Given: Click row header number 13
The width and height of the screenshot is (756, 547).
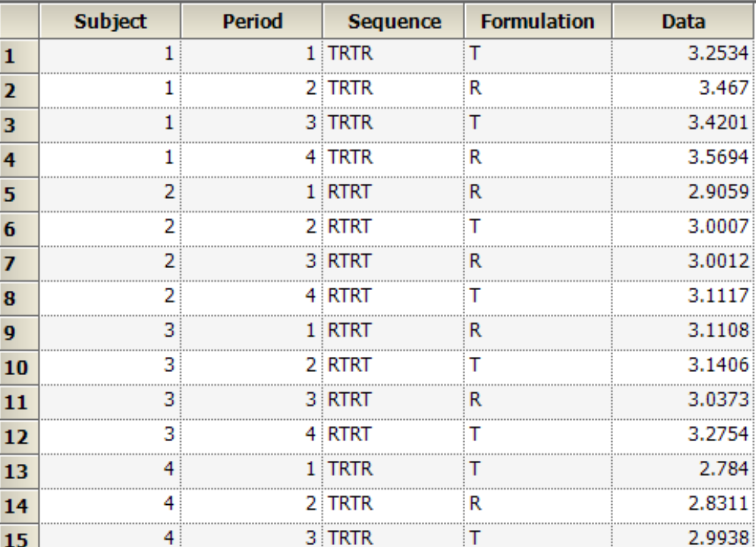Looking at the screenshot, I should tap(19, 471).
